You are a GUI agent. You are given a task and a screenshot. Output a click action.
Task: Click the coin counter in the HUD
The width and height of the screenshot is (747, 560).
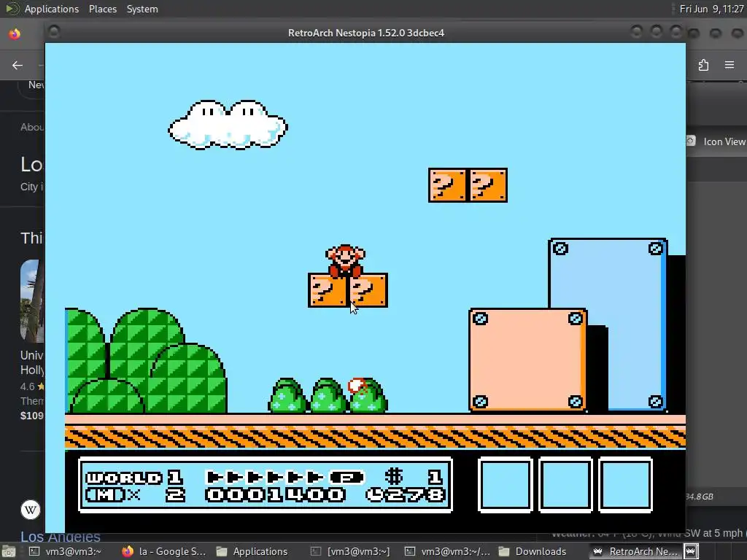click(x=414, y=477)
